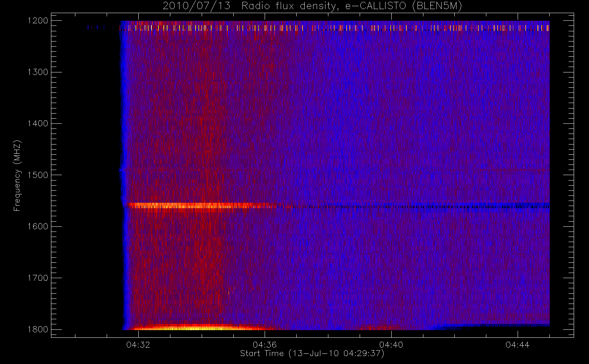Click the 'Start Time (13-Jul-10 04:29:37)' axis label

(312, 353)
